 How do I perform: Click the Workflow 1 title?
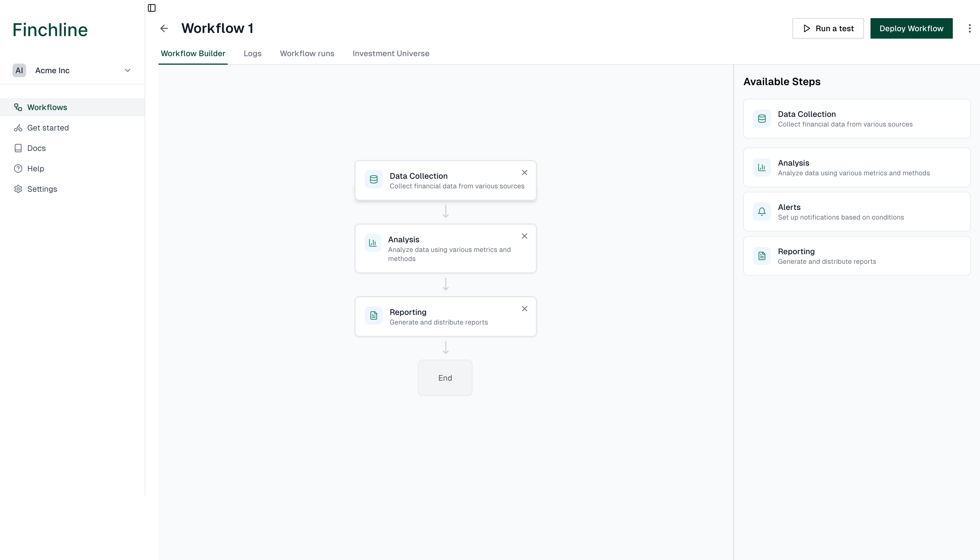click(217, 28)
